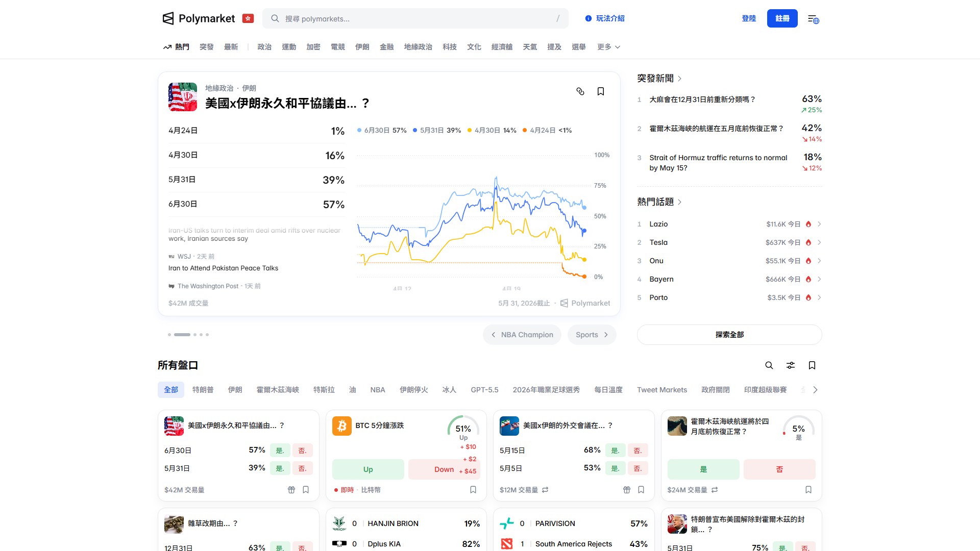The image size is (980, 551).
Task: Select the 加密 navigation tab
Action: pyautogui.click(x=313, y=47)
